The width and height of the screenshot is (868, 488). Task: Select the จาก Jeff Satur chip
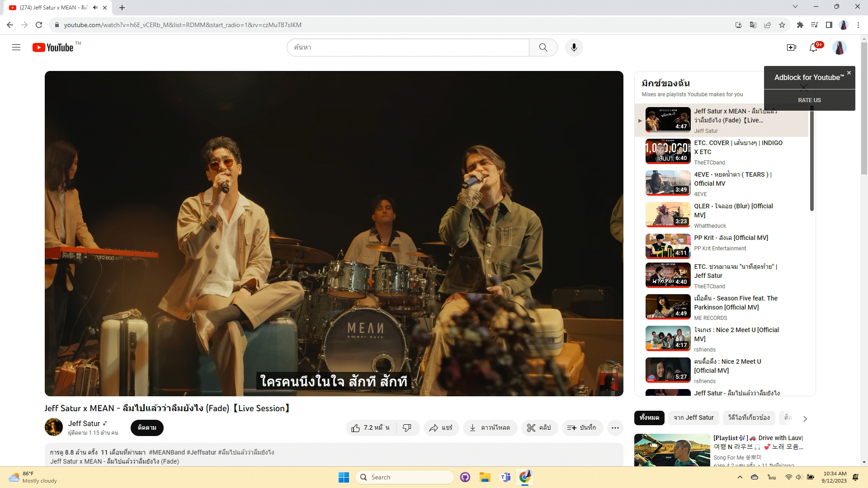tap(693, 418)
